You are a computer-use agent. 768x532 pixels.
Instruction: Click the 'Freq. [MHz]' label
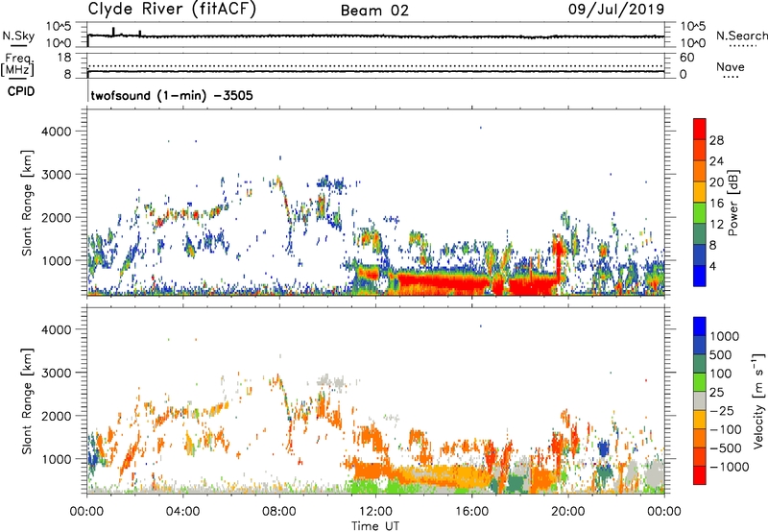17,64
